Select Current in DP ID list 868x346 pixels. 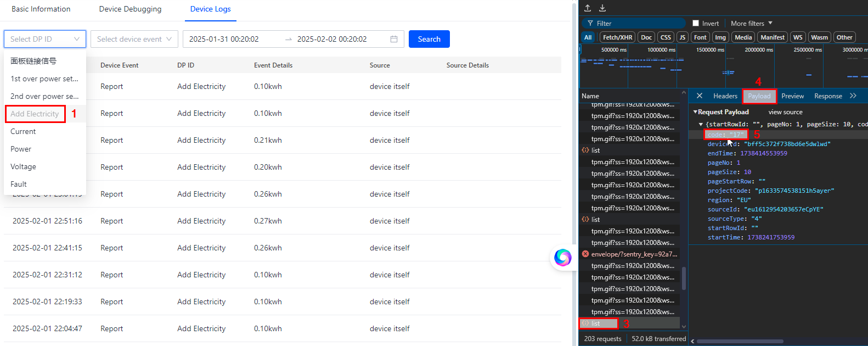point(45,131)
